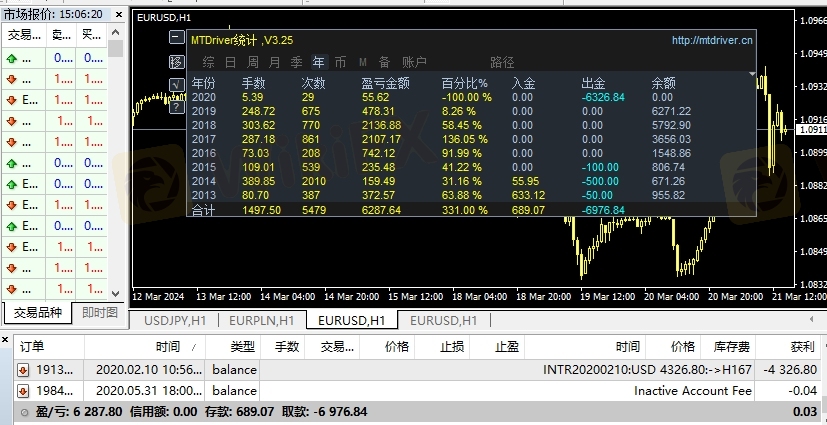Click the 2020 withdrawal value -6326.84
Image resolution: width=827 pixels, height=425 pixels.
coord(603,98)
